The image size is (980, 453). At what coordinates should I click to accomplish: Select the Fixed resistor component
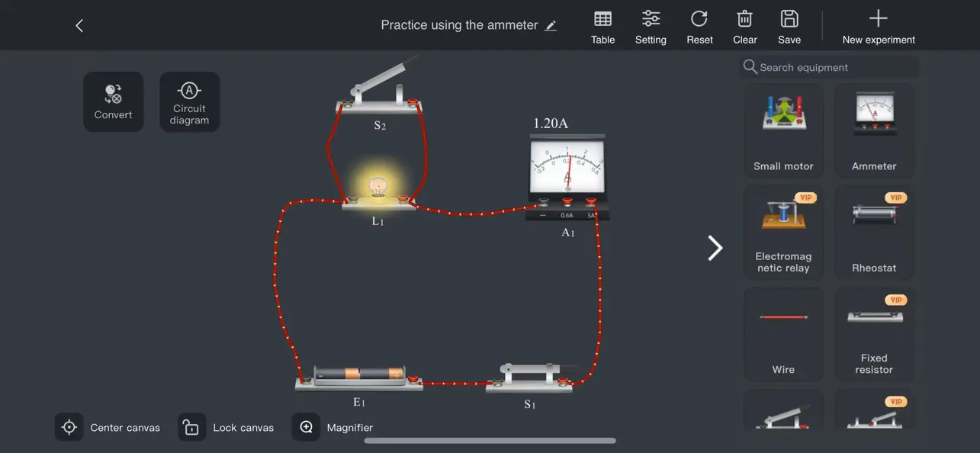point(874,335)
